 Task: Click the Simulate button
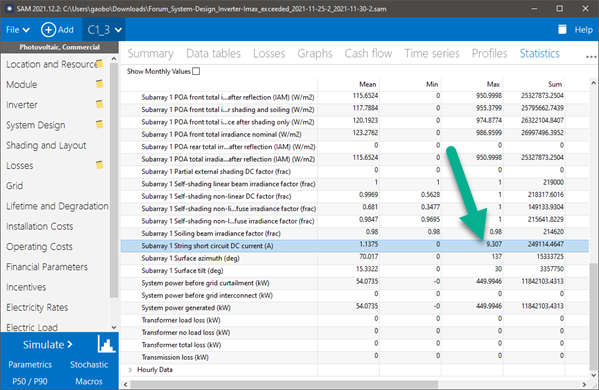pos(47,345)
